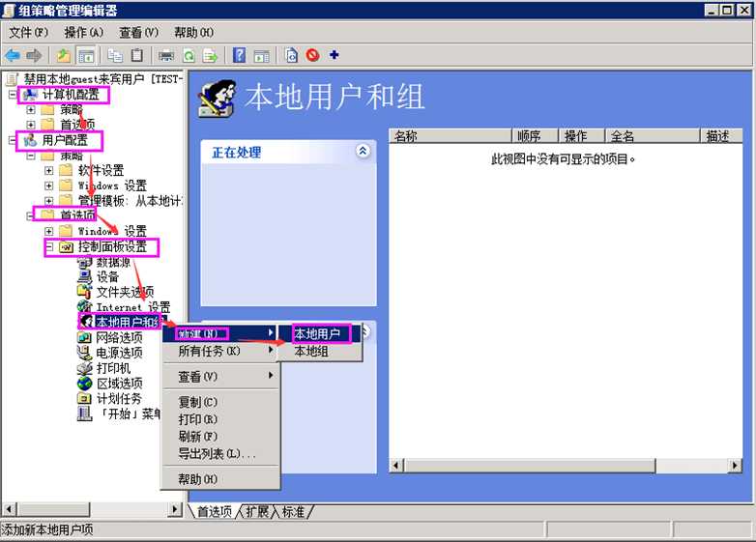The width and height of the screenshot is (756, 542).
Task: Click tree pane horizontal scrollbar right arrow
Action: coord(176,509)
